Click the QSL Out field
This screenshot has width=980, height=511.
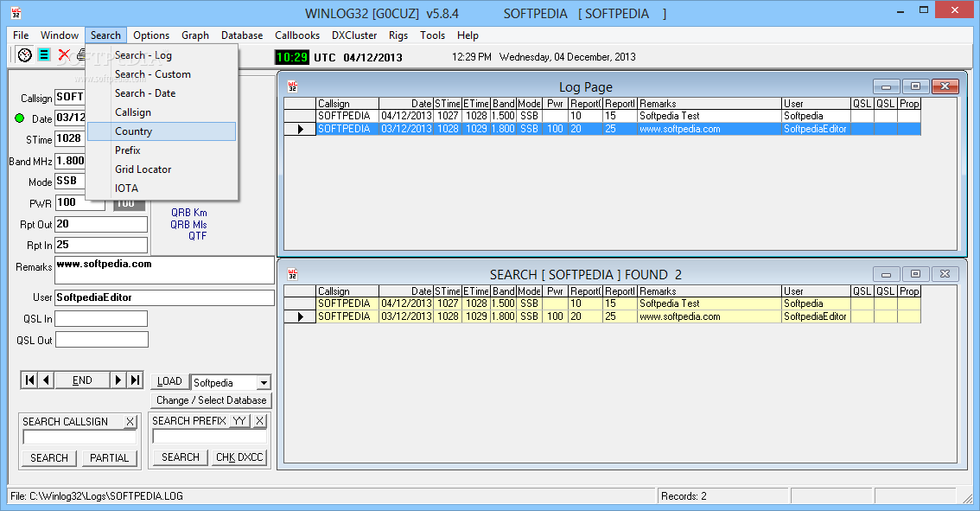click(102, 340)
